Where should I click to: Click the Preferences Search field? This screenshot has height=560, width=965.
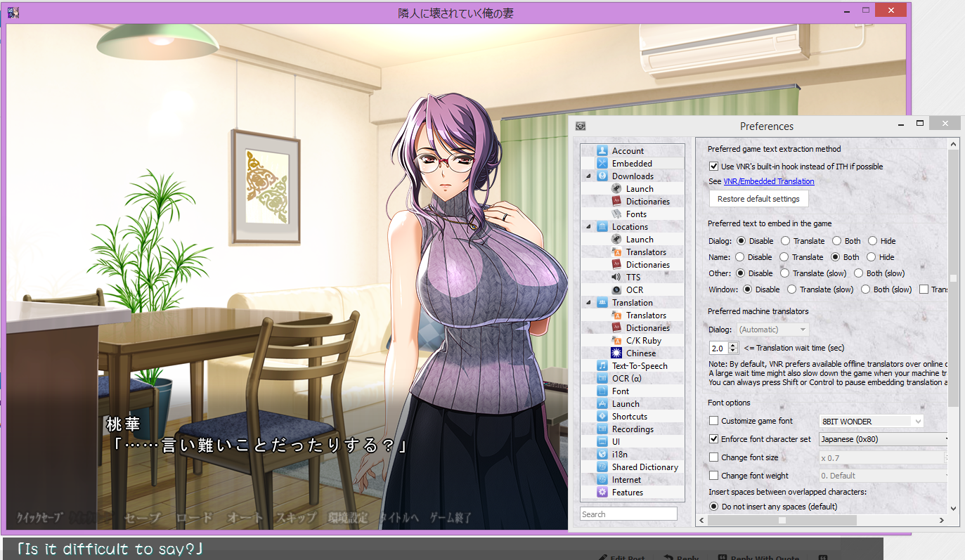tap(628, 514)
